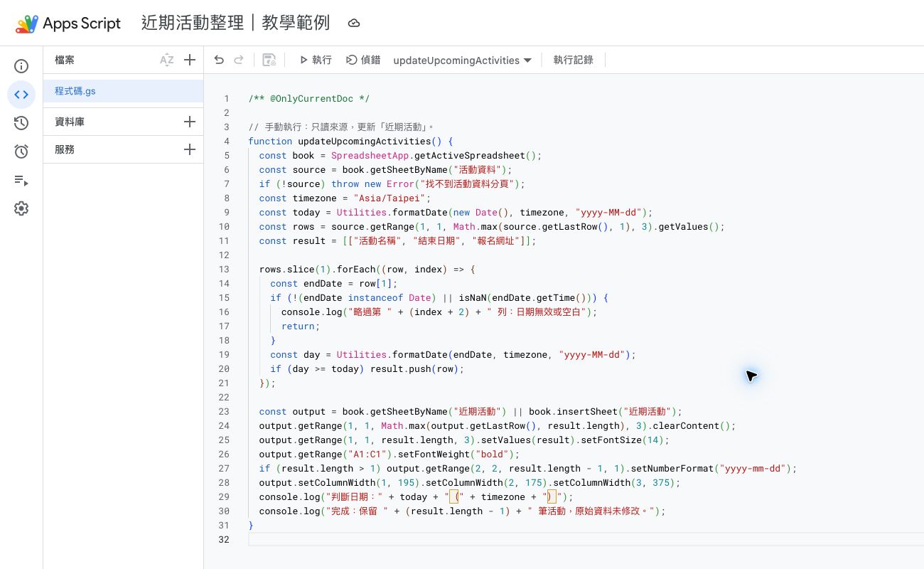Image resolution: width=924 pixels, height=569 pixels.
Task: Open the Executions list icon
Action: [x=21, y=180]
